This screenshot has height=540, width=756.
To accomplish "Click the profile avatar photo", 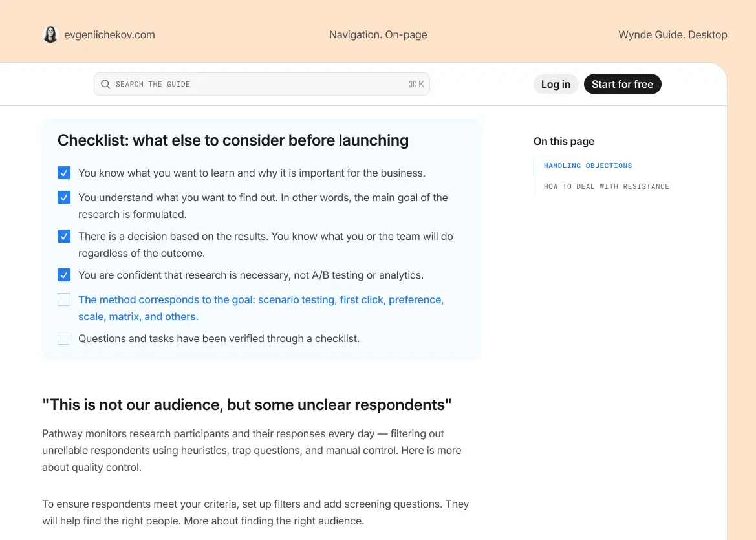I will (50, 34).
